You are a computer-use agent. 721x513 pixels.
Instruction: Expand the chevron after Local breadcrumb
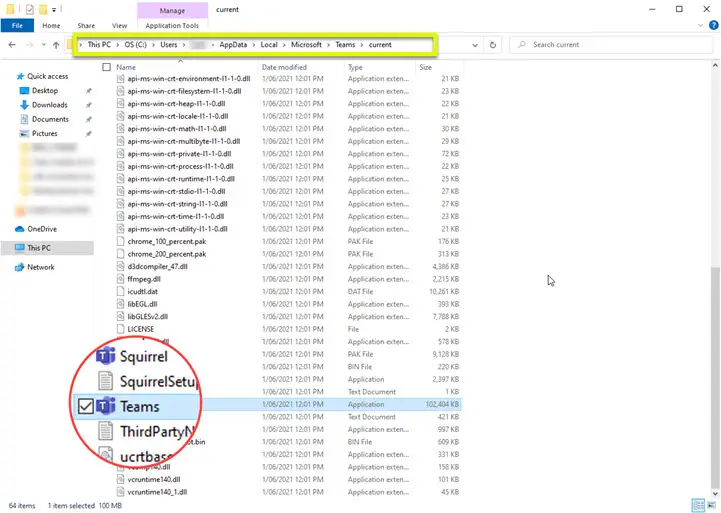click(x=284, y=45)
